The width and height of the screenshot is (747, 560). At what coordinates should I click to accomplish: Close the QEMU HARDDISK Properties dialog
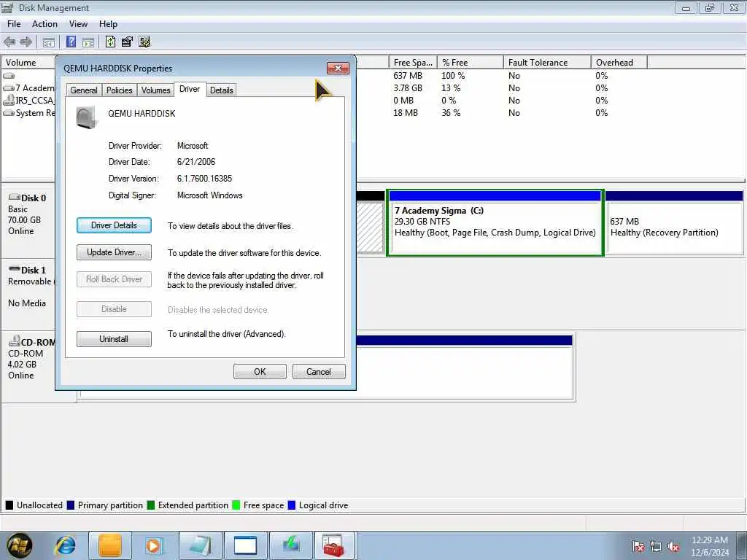click(x=338, y=68)
